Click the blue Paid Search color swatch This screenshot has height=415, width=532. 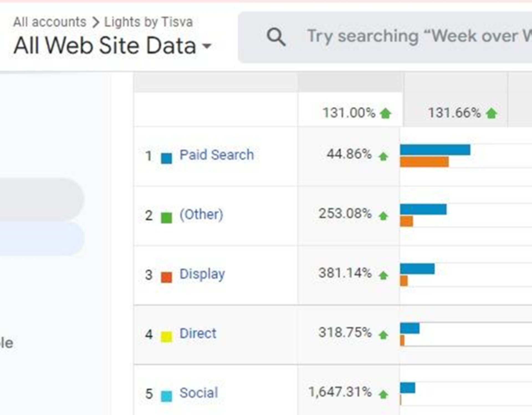click(167, 158)
